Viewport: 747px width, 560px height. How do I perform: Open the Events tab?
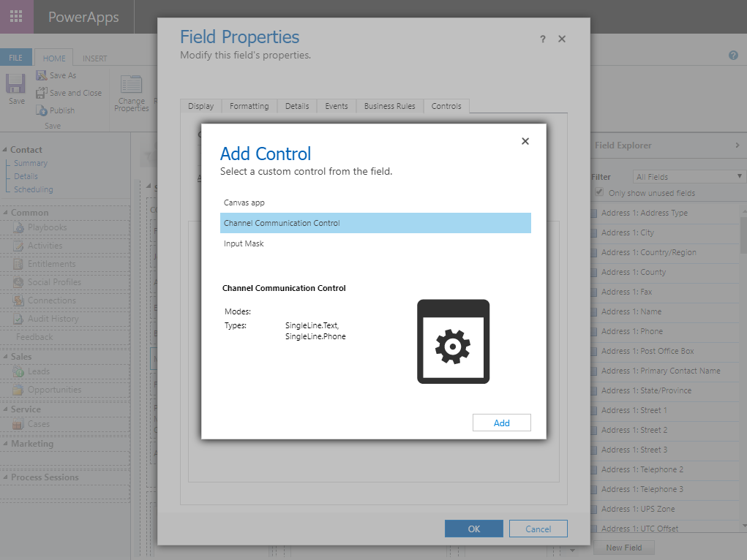pos(337,106)
